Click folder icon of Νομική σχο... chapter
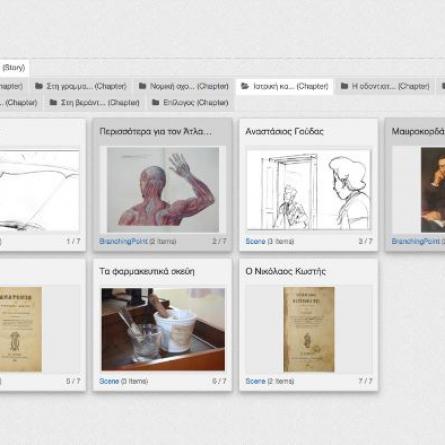The width and height of the screenshot is (445, 445). 142,86
